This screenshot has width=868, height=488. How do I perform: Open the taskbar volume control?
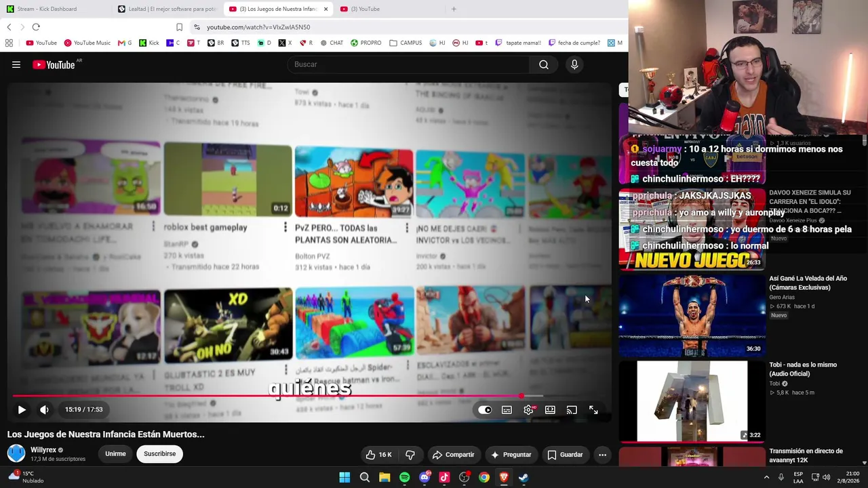[x=826, y=477]
